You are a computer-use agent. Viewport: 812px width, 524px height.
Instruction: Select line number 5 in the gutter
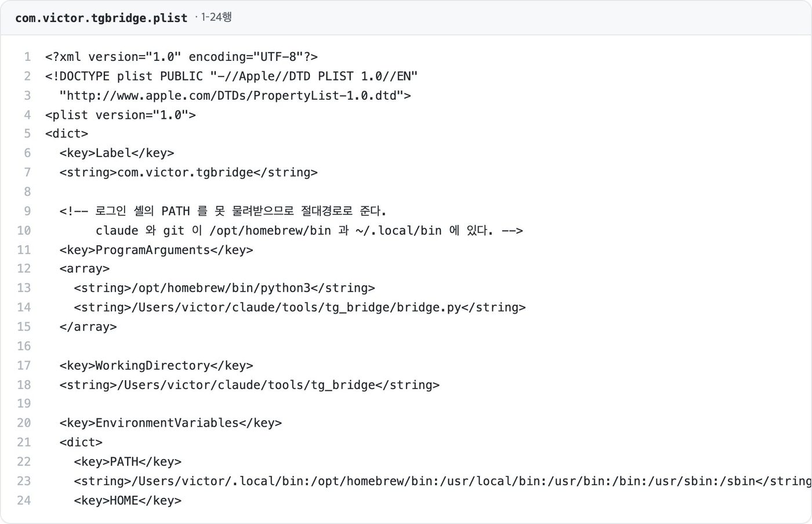pos(27,134)
